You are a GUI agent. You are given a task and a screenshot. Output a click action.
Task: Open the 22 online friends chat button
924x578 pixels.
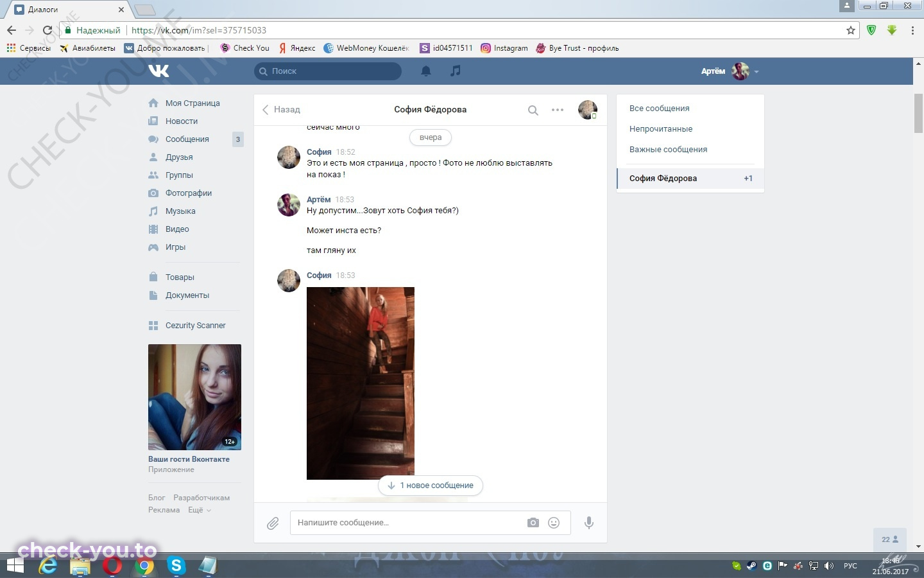coord(890,539)
